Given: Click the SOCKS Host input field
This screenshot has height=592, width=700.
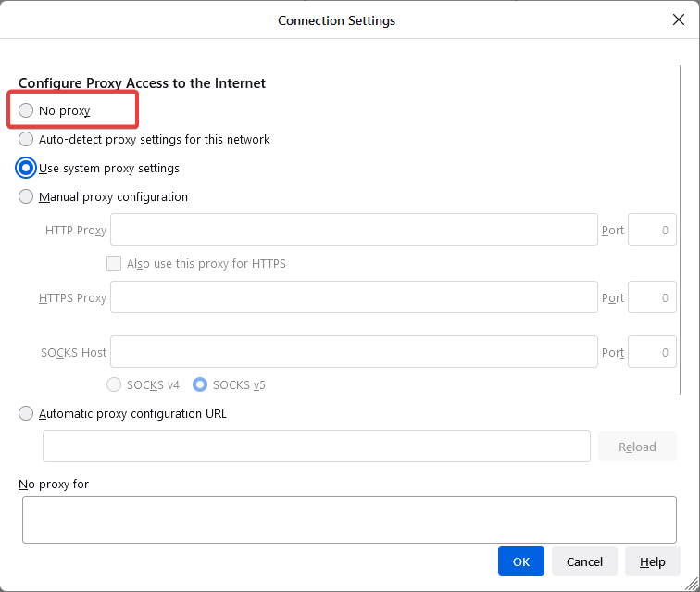Looking at the screenshot, I should point(354,352).
